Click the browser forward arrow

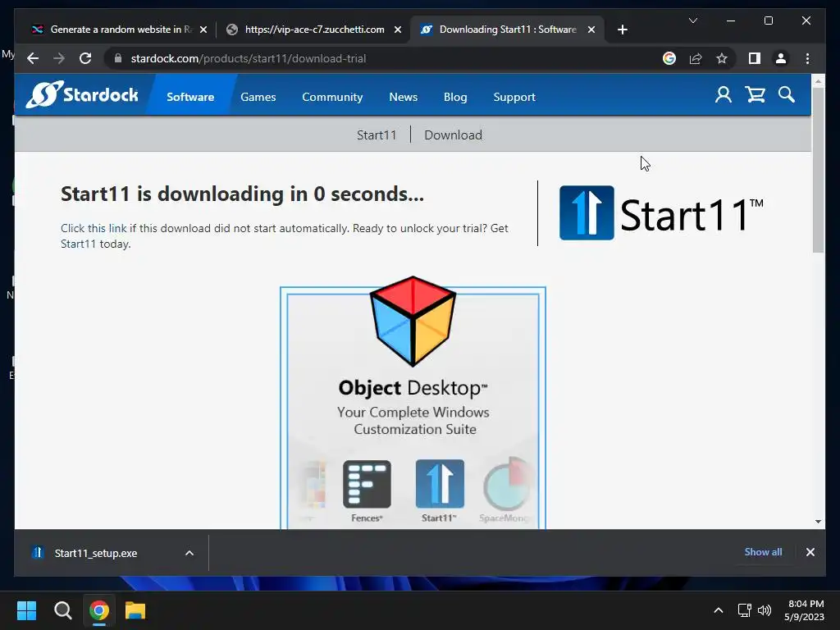coord(59,58)
